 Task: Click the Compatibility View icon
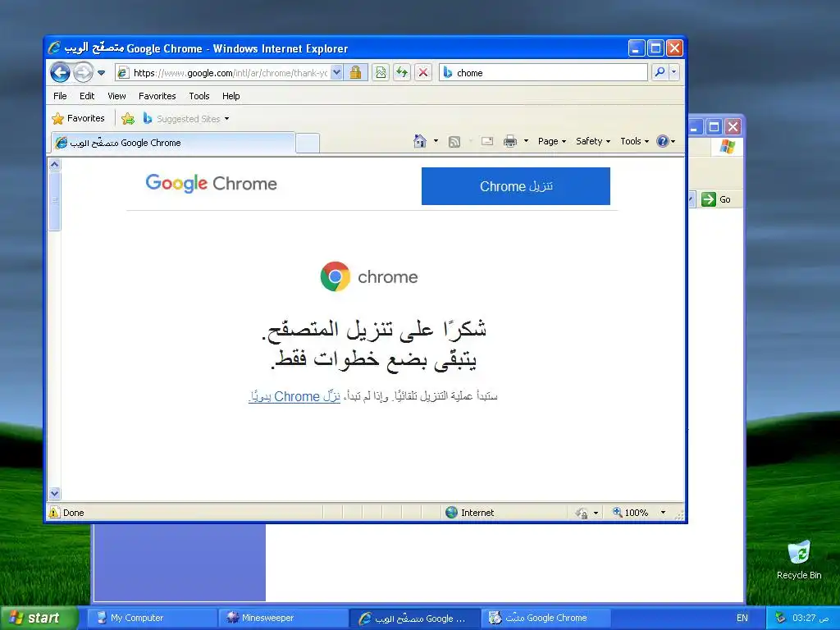381,73
